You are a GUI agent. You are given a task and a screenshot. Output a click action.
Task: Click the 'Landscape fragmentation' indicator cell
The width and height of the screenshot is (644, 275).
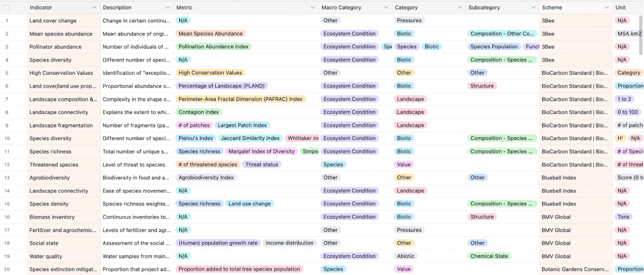coord(64,125)
